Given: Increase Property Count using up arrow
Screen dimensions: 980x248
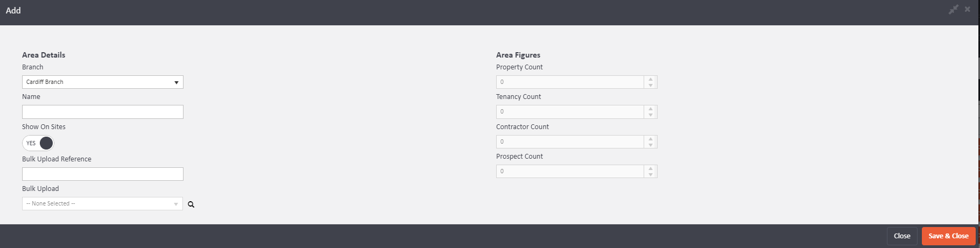Looking at the screenshot, I should click(x=651, y=79).
